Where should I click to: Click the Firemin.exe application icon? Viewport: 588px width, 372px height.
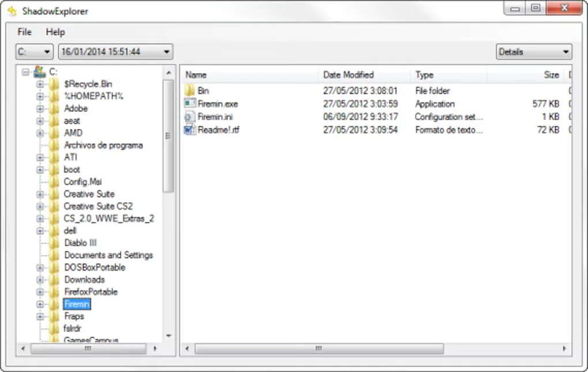(190, 104)
